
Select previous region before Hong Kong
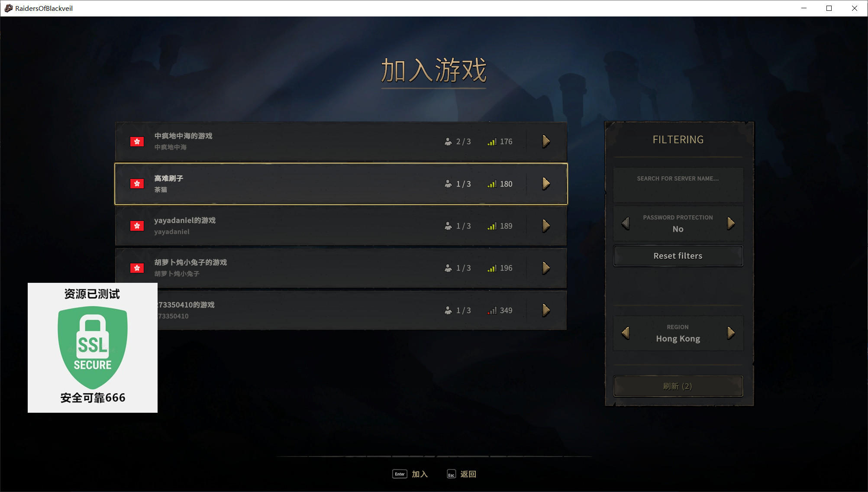pos(626,333)
